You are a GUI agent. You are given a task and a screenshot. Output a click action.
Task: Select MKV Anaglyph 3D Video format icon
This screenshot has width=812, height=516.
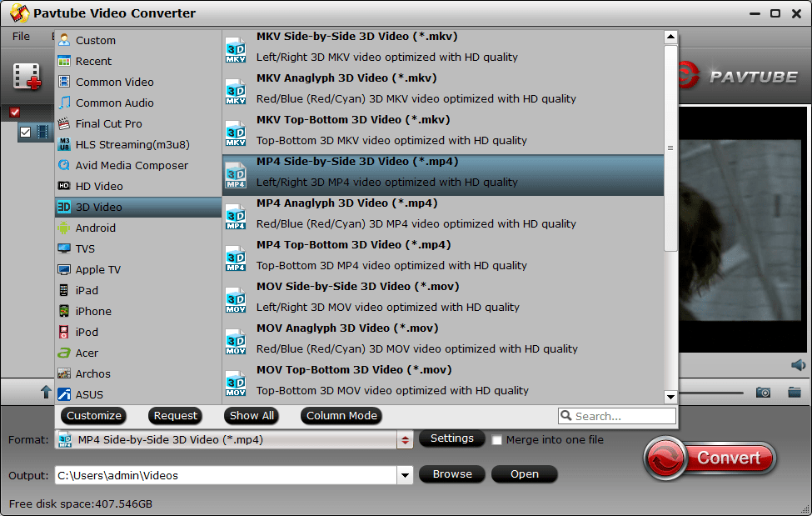tap(236, 92)
